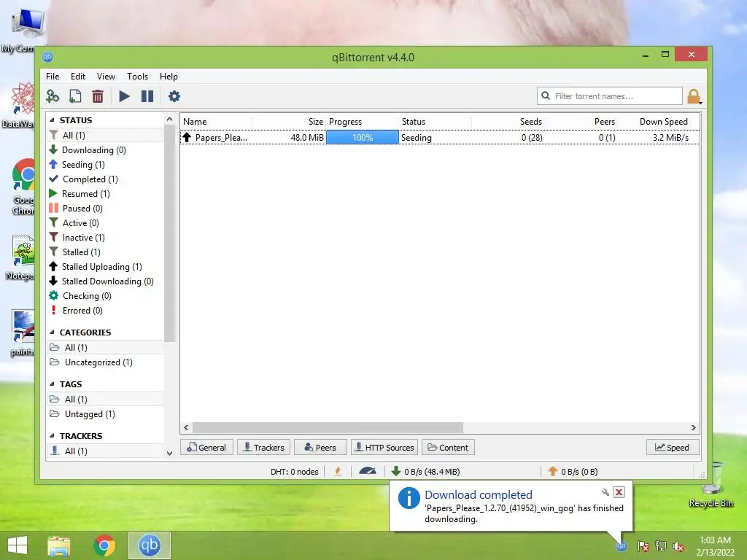Click the connection status flame icon
The image size is (747, 560).
[338, 472]
